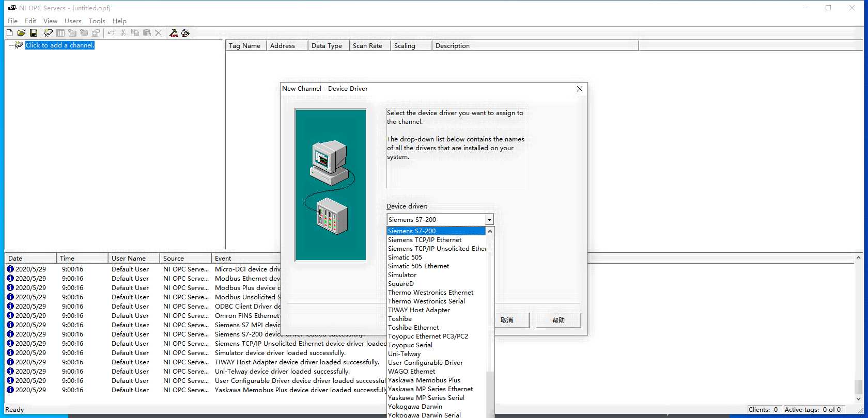This screenshot has height=418, width=868.
Task: Click the Save floppy disk icon
Action: [33, 33]
